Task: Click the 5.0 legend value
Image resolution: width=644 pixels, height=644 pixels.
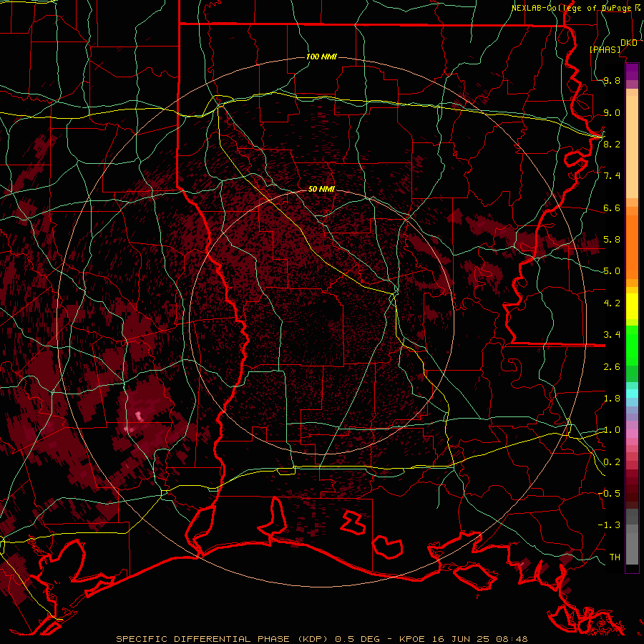Action: [612, 271]
